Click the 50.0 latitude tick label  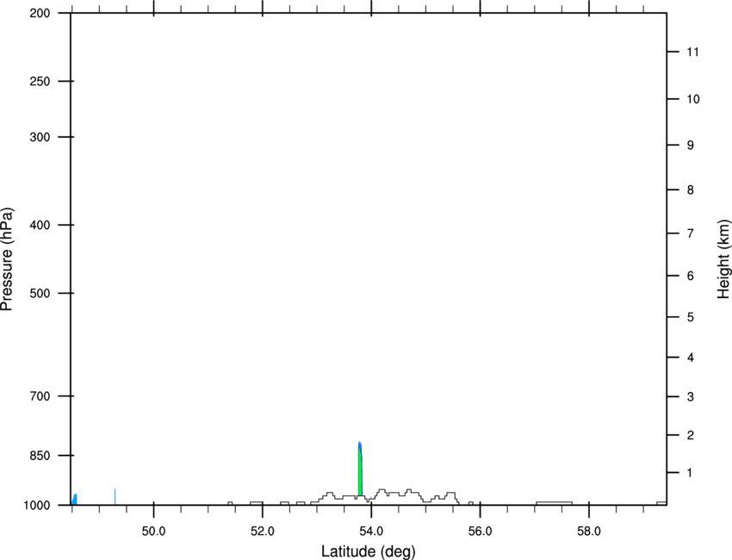[153, 532]
